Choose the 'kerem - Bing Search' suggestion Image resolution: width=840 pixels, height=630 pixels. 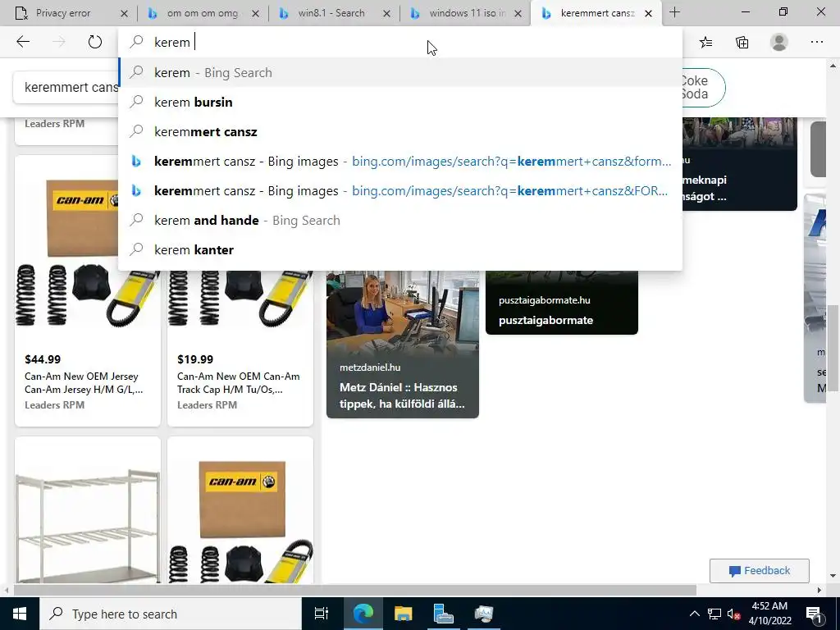click(399, 72)
